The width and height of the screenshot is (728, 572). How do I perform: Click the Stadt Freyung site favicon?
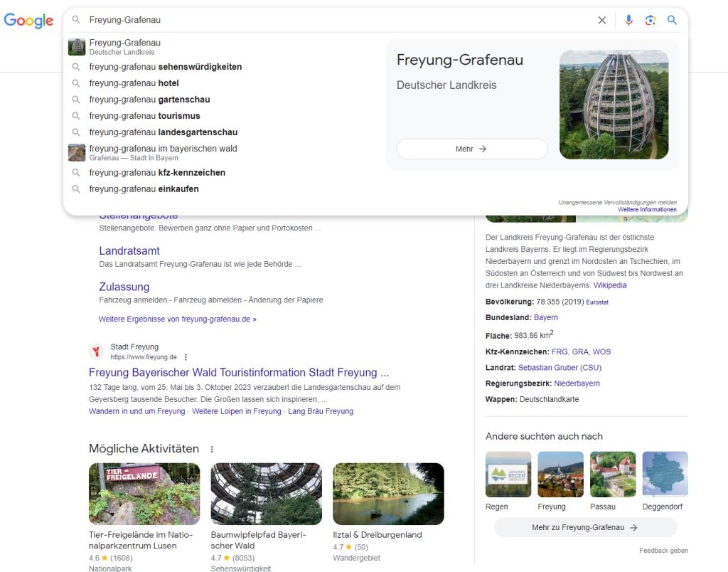coord(95,351)
